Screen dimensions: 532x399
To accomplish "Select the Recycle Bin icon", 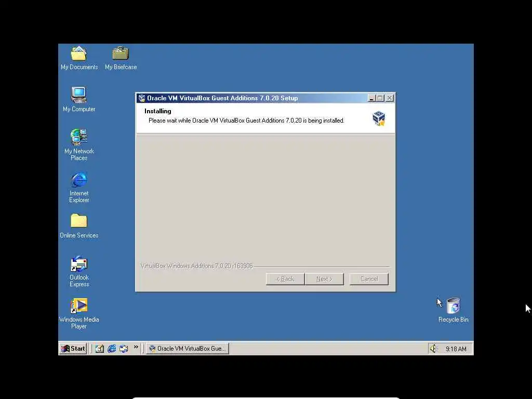I will click(x=453, y=310).
